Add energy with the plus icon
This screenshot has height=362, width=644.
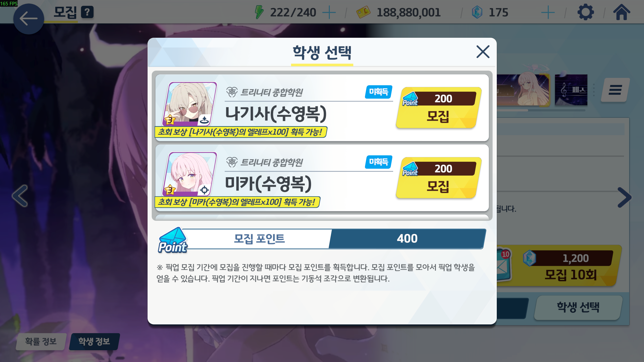click(329, 12)
